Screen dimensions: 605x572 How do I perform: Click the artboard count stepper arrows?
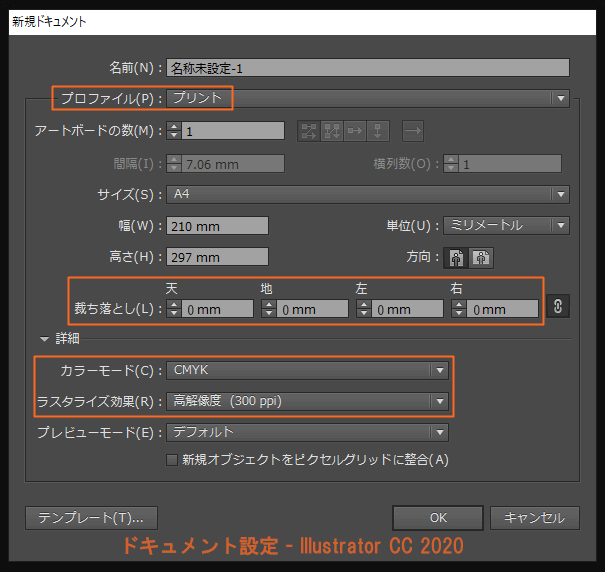[x=173, y=131]
